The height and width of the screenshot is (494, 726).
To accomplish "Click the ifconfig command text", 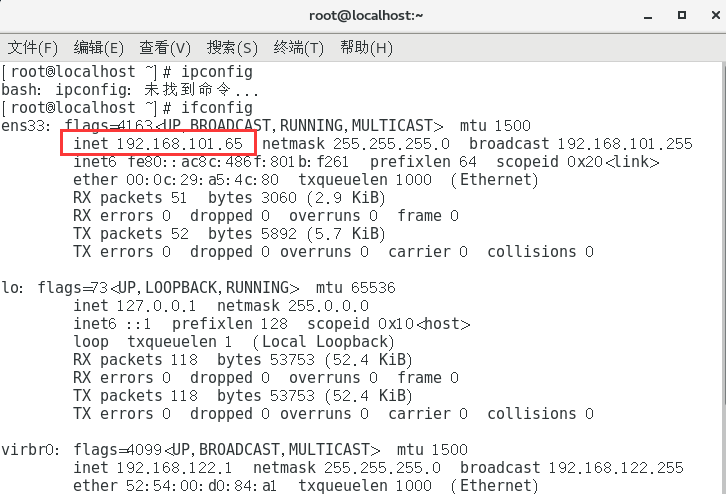I will pyautogui.click(x=217, y=108).
